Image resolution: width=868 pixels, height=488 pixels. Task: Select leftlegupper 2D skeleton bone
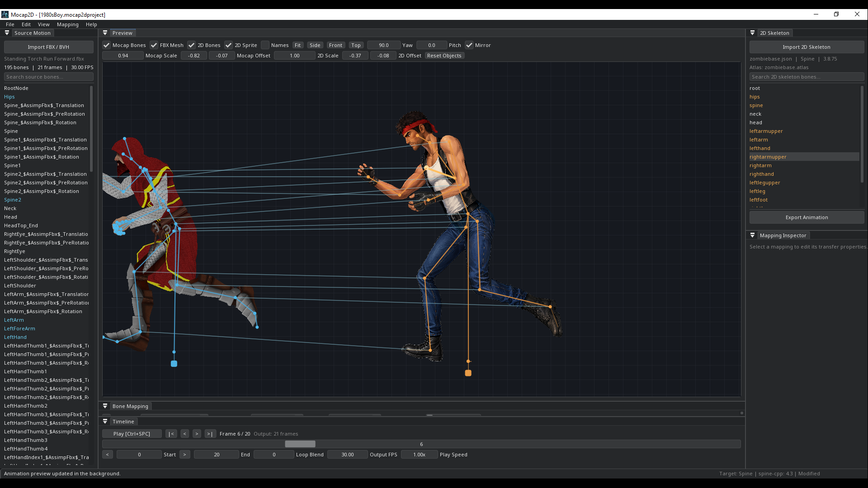coord(764,183)
